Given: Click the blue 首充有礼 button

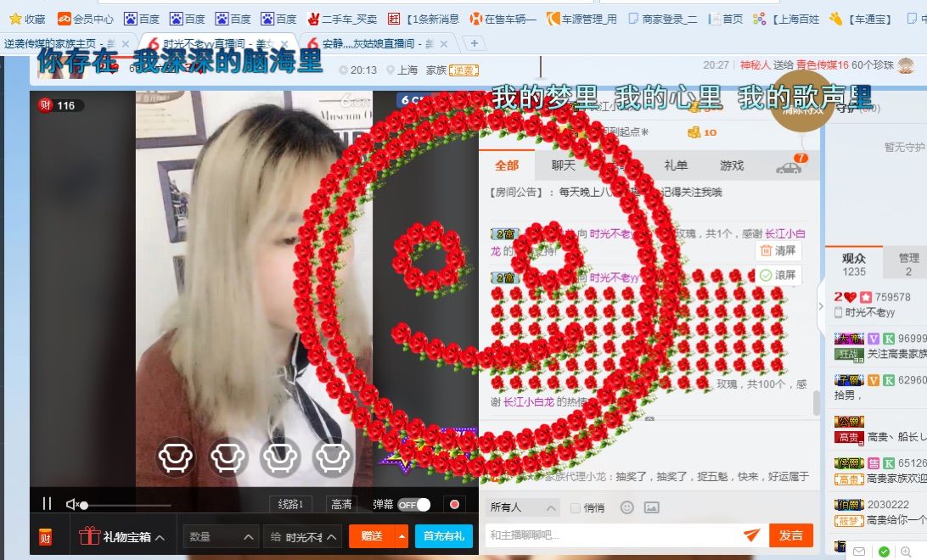Looking at the screenshot, I should (443, 535).
